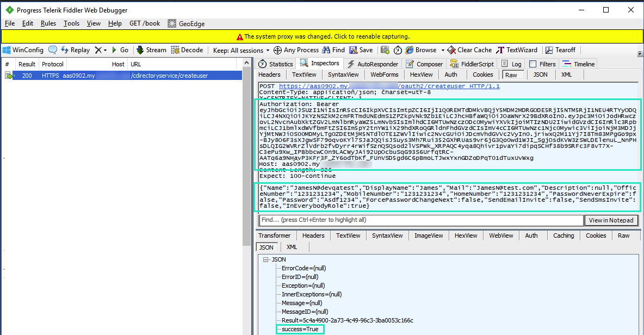Click View in Notepad button

click(611, 220)
